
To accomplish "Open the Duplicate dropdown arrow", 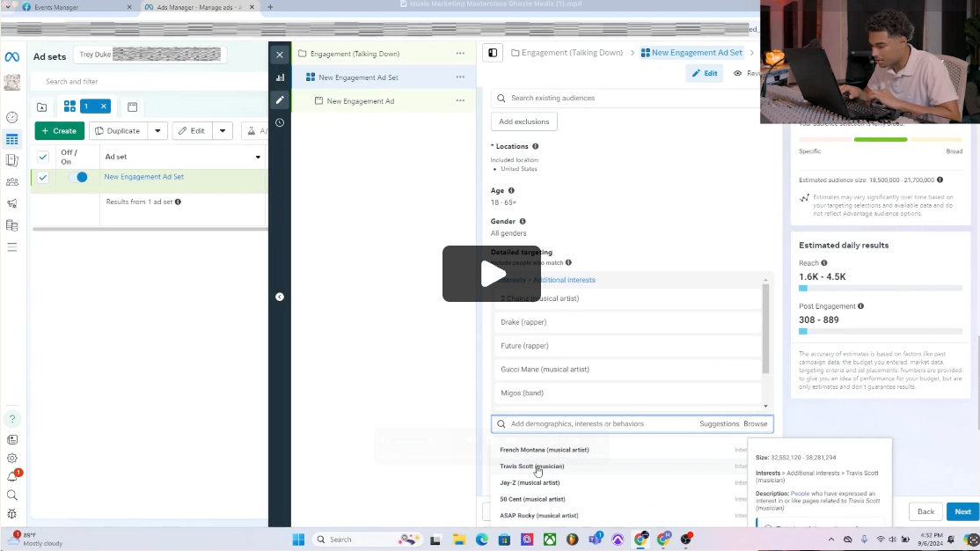I will click(x=157, y=131).
